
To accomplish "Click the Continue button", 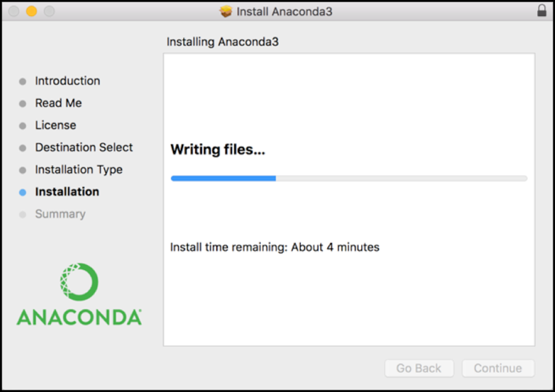I will [498, 368].
